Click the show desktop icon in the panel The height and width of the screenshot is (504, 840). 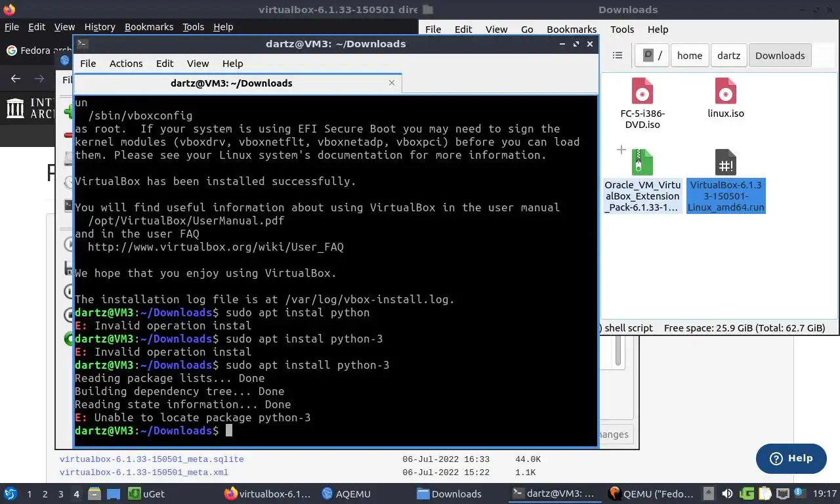point(113,493)
